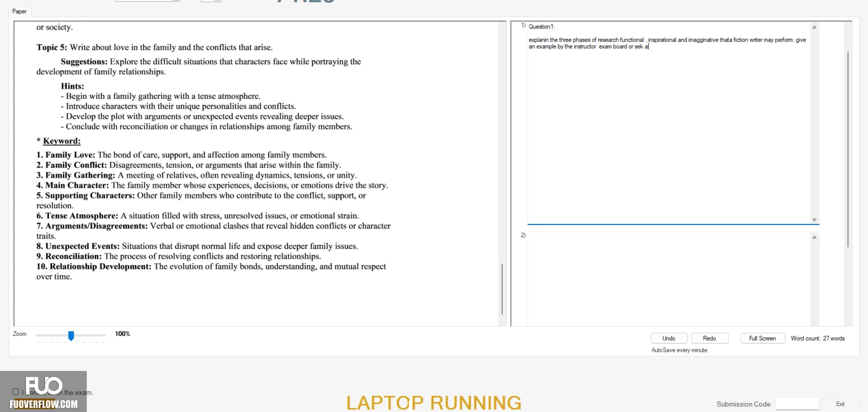868x412 pixels.
Task: Click the 'Zoom' label
Action: [19, 334]
